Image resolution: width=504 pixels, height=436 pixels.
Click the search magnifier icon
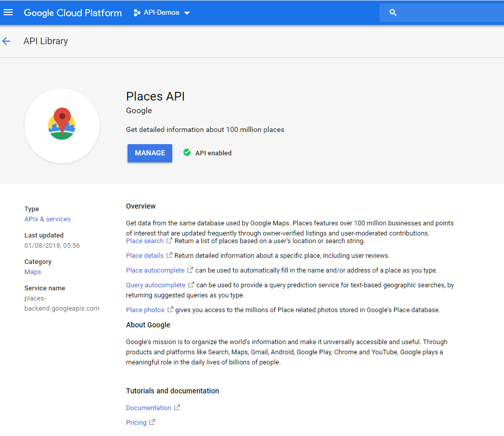click(x=393, y=13)
